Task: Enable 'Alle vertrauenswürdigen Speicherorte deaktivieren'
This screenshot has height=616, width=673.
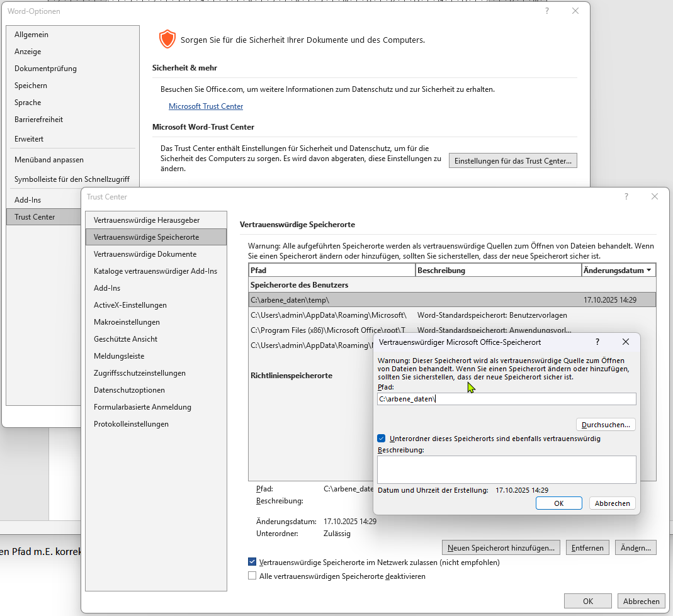Action: [x=252, y=576]
